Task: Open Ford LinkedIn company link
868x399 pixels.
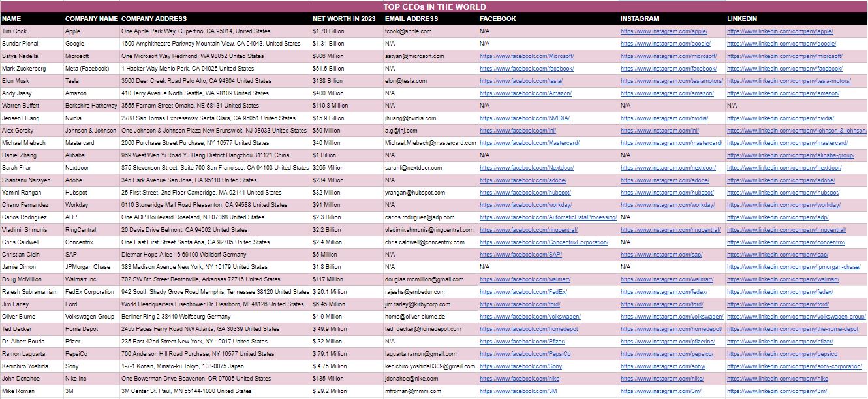Action: [778, 304]
